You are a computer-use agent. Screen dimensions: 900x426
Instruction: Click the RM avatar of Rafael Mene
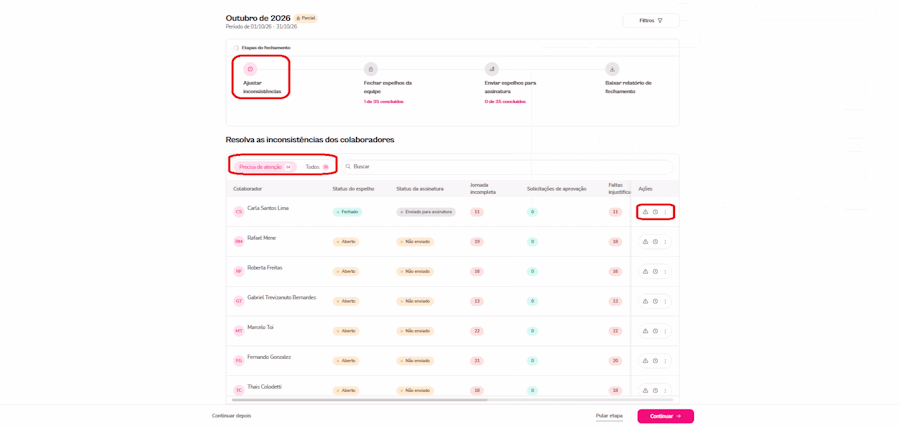(239, 242)
